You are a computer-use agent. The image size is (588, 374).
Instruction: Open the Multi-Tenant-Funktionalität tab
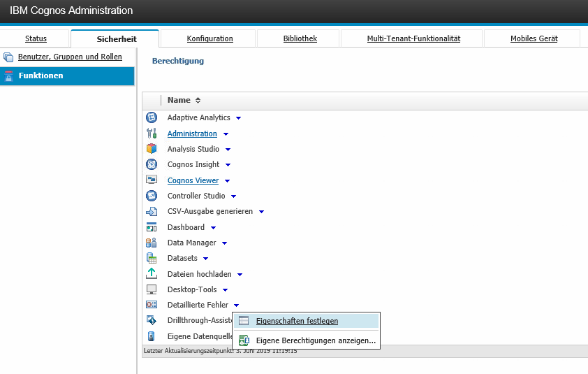(x=413, y=38)
